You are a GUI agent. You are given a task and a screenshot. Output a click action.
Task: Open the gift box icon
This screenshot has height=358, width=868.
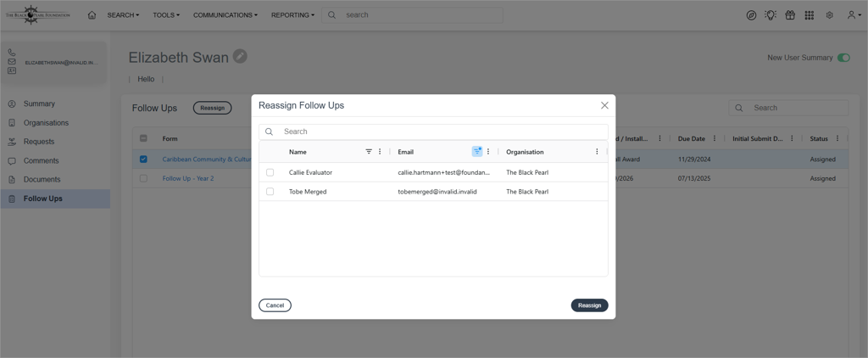790,15
